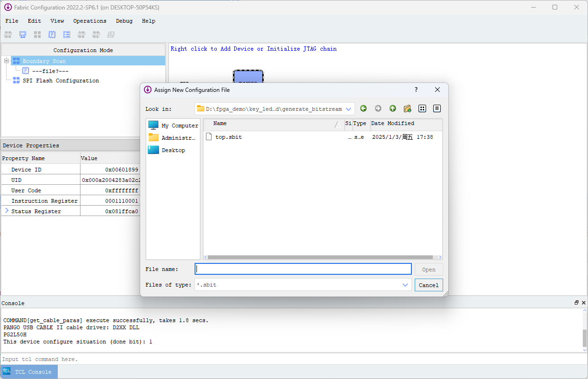
Task: Select the monitor/display toolbar icon
Action: 22,34
